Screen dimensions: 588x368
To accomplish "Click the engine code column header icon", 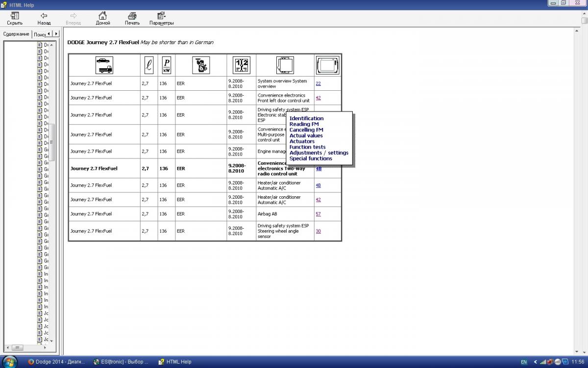I will tap(201, 65).
